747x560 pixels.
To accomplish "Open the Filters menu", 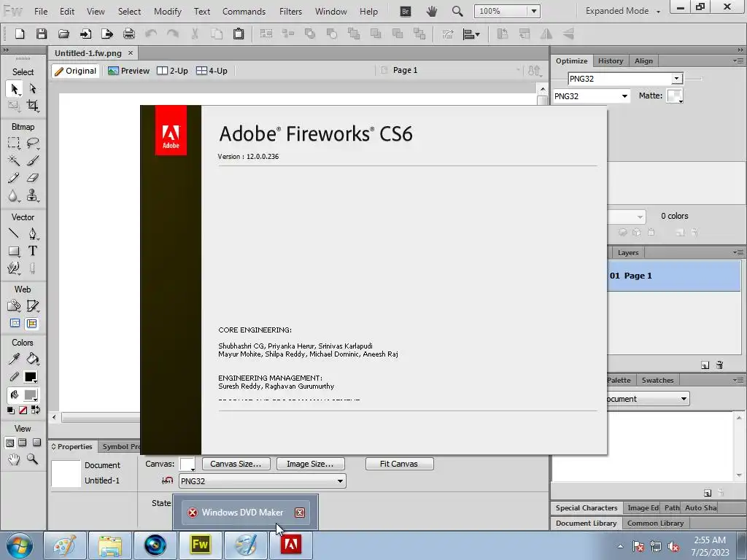I will point(290,12).
